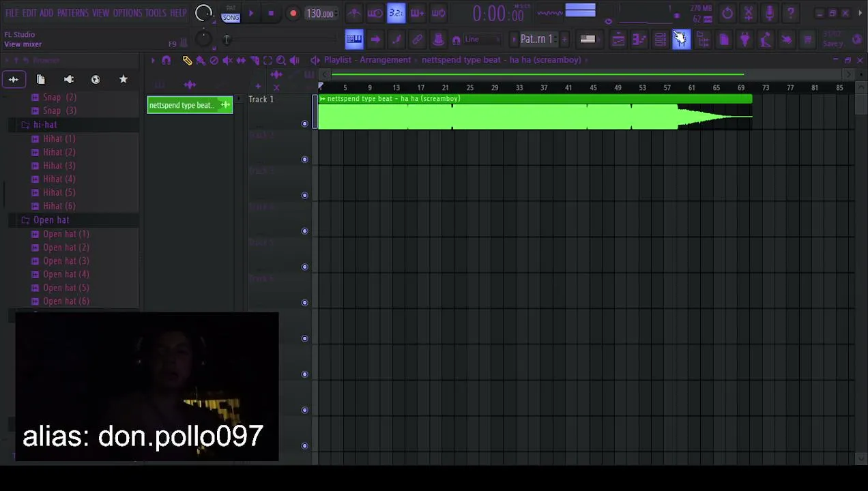The width and height of the screenshot is (868, 491).
Task: Select the Playback speaker tool in playlist
Action: point(294,60)
